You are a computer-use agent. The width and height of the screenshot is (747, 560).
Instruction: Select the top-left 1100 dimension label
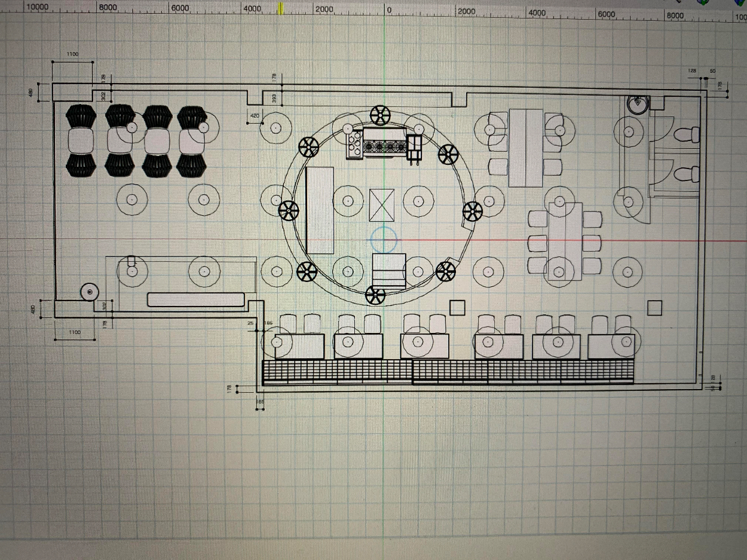pyautogui.click(x=72, y=54)
